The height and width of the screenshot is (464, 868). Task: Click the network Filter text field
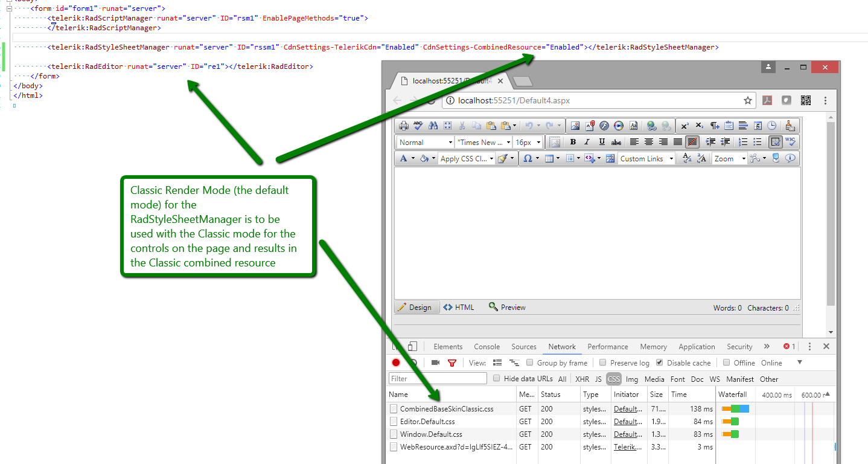[x=438, y=378]
